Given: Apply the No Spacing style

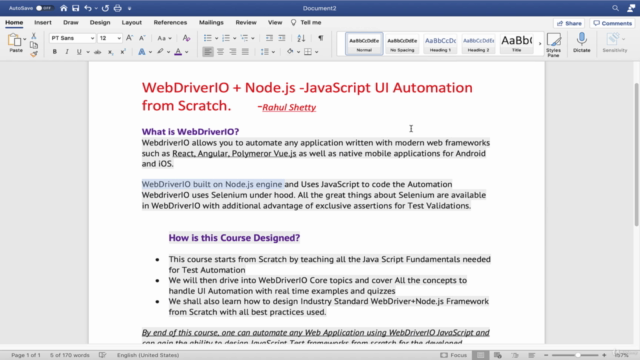Looking at the screenshot, I should point(402,44).
